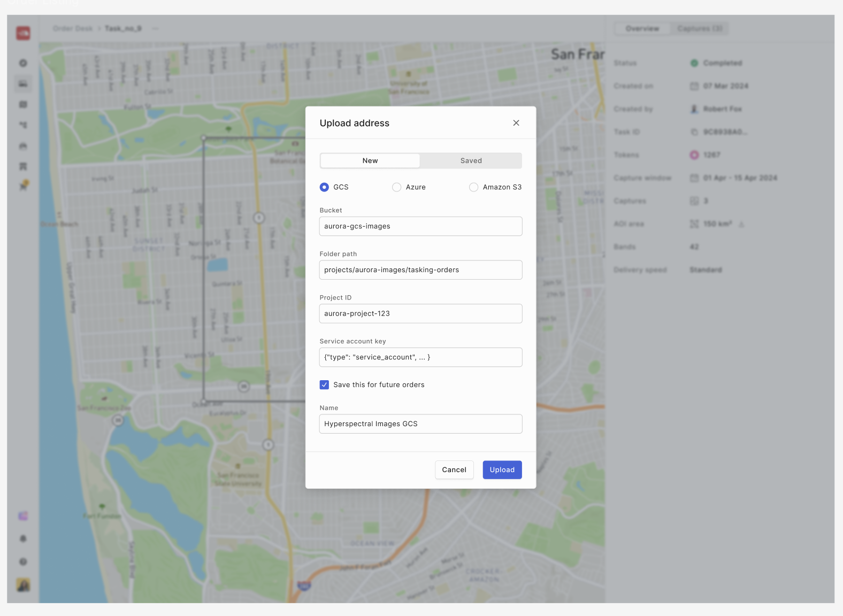Open breadcrumb more options ellipsis
The width and height of the screenshot is (843, 616).
[155, 28]
